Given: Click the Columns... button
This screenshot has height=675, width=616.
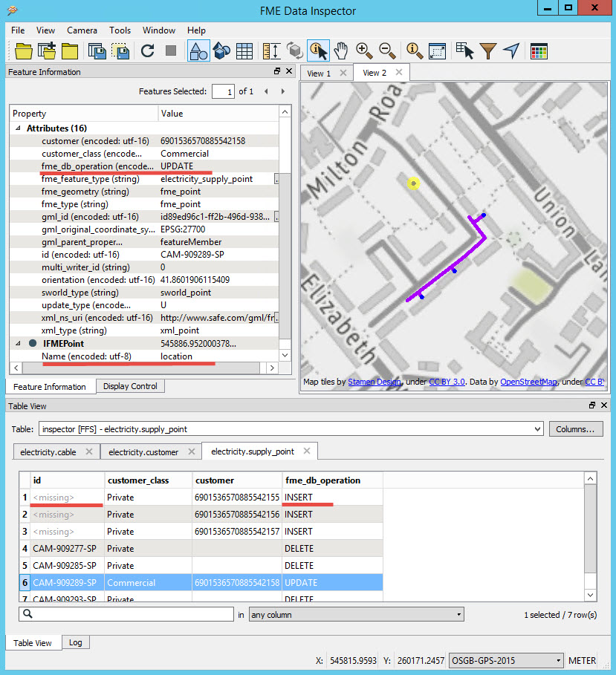Looking at the screenshot, I should [x=575, y=429].
